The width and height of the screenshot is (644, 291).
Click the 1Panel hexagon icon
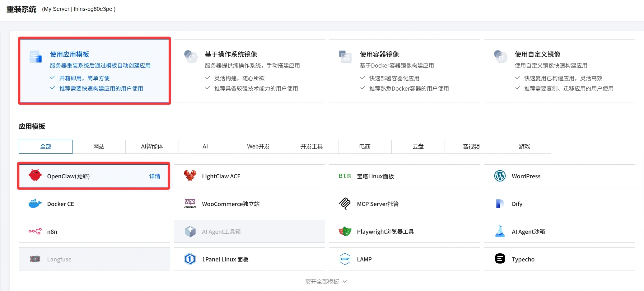[x=190, y=259]
